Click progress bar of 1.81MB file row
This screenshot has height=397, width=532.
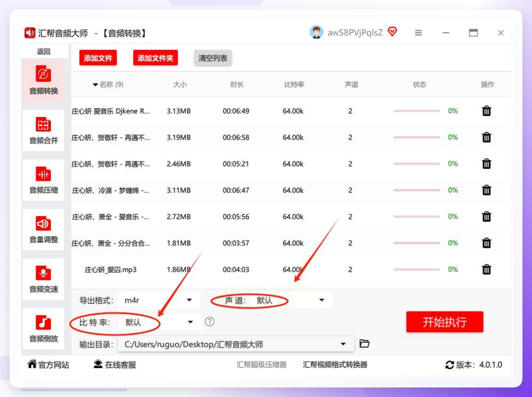tap(417, 243)
